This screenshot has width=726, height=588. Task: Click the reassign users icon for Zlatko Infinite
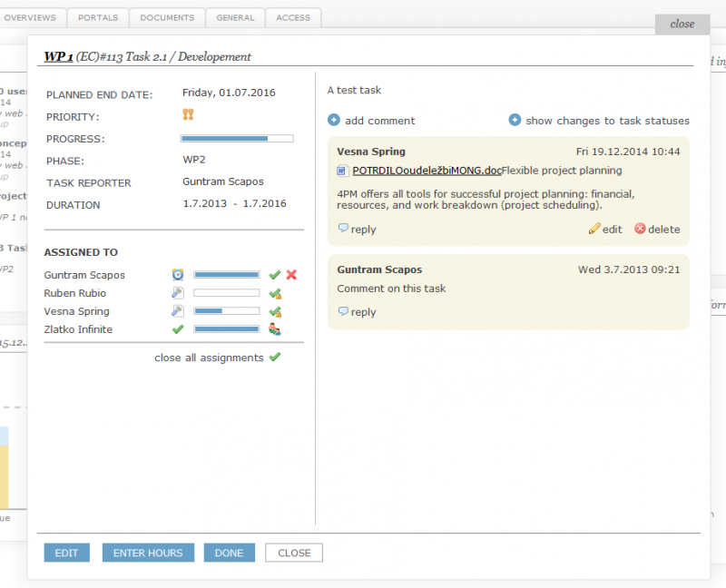pos(274,329)
